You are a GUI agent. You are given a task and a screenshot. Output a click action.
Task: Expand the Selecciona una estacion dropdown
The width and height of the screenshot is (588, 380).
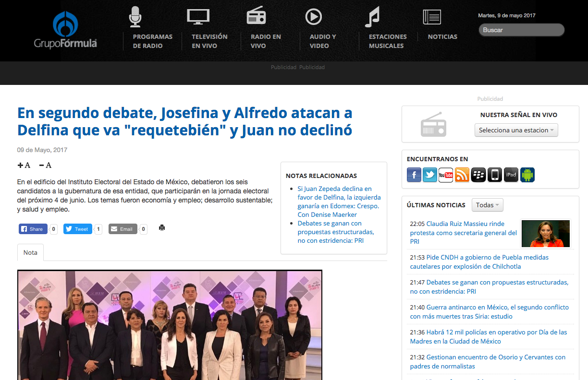point(516,131)
